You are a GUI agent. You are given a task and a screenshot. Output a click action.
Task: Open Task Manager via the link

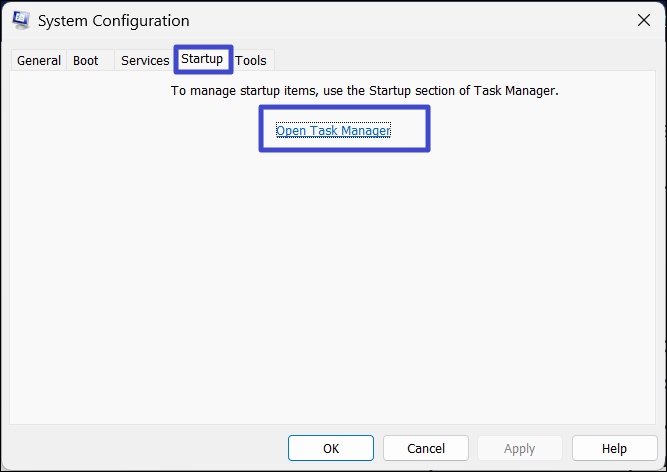coord(333,130)
